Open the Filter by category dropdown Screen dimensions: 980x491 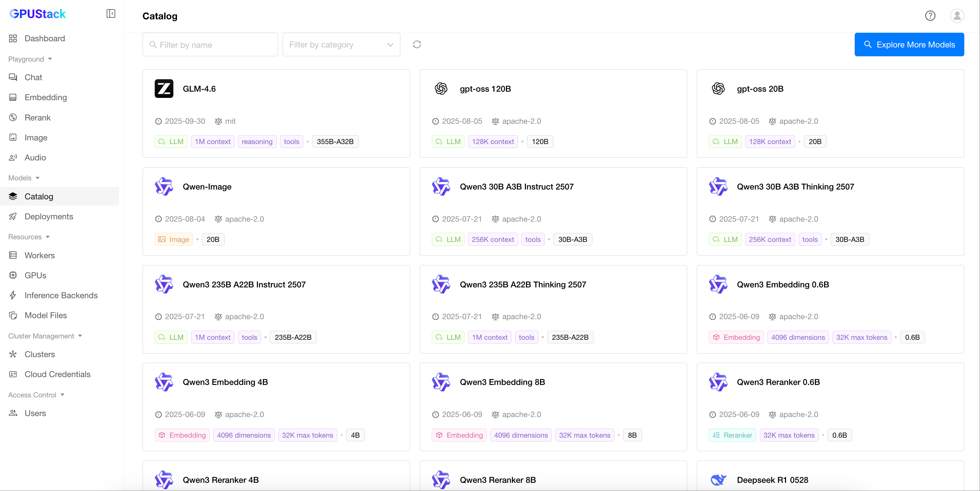341,45
